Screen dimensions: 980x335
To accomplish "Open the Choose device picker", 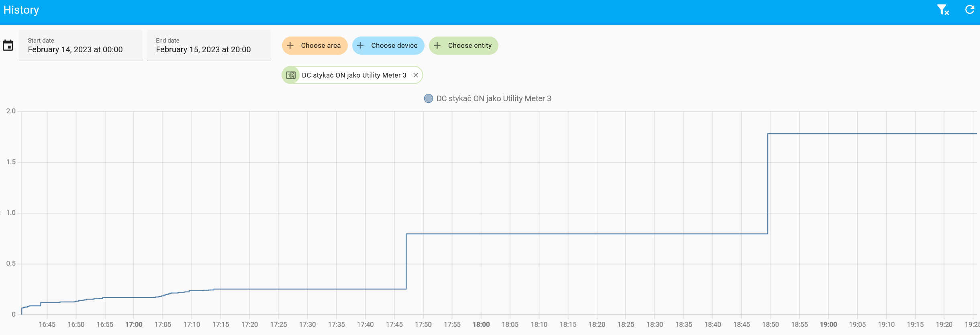I will pos(388,45).
